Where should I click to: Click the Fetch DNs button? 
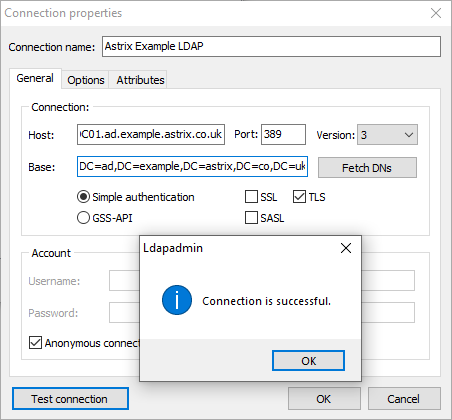click(367, 168)
